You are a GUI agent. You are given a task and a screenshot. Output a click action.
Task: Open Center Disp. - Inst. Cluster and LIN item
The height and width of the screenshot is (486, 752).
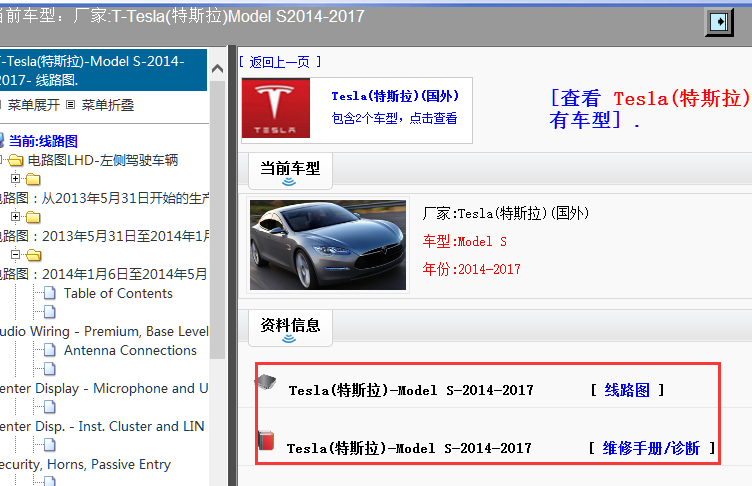coord(103,426)
